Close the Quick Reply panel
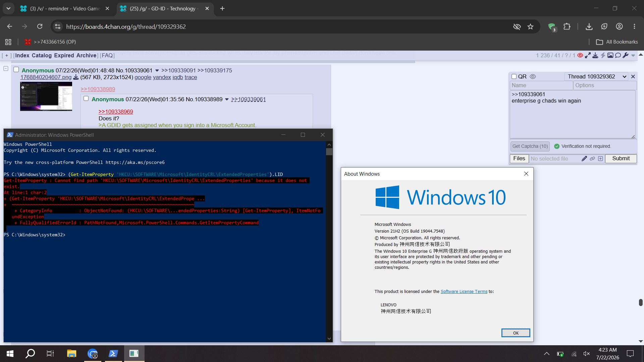 (633, 76)
